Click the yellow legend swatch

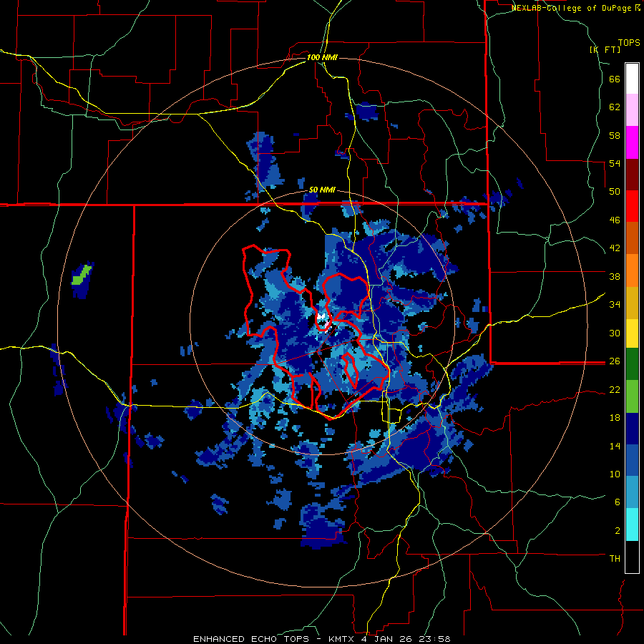632,333
